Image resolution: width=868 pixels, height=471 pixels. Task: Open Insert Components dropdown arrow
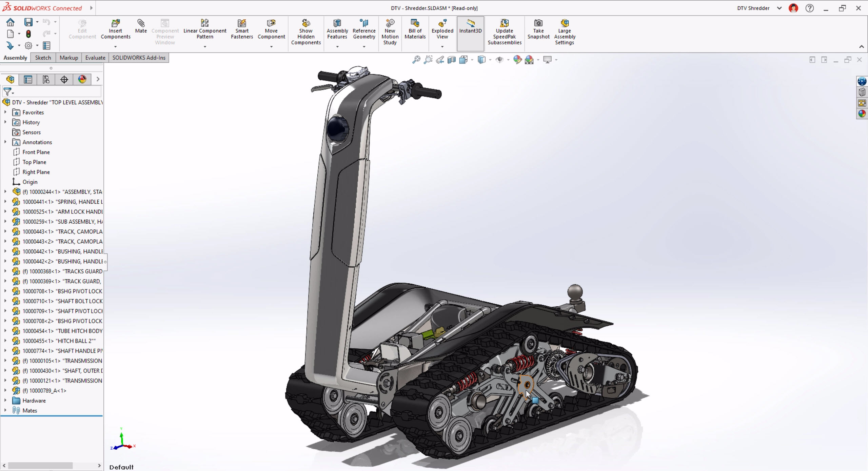[115, 47]
